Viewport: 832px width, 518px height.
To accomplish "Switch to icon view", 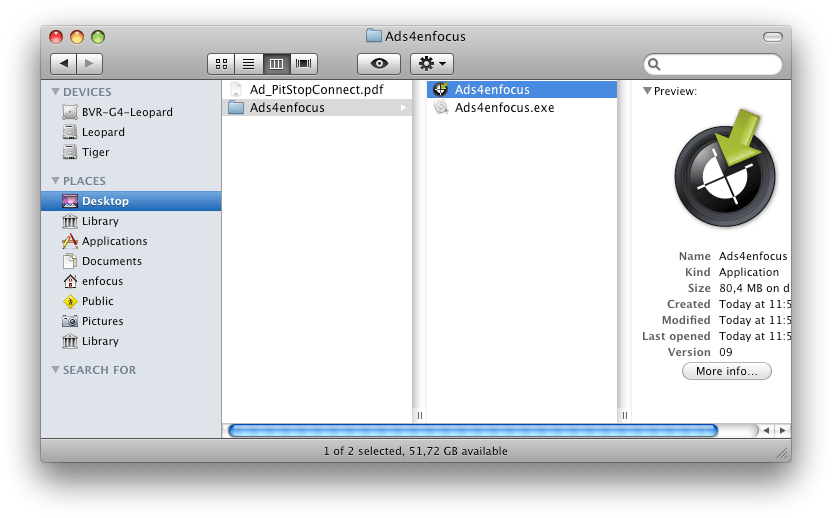I will [221, 64].
